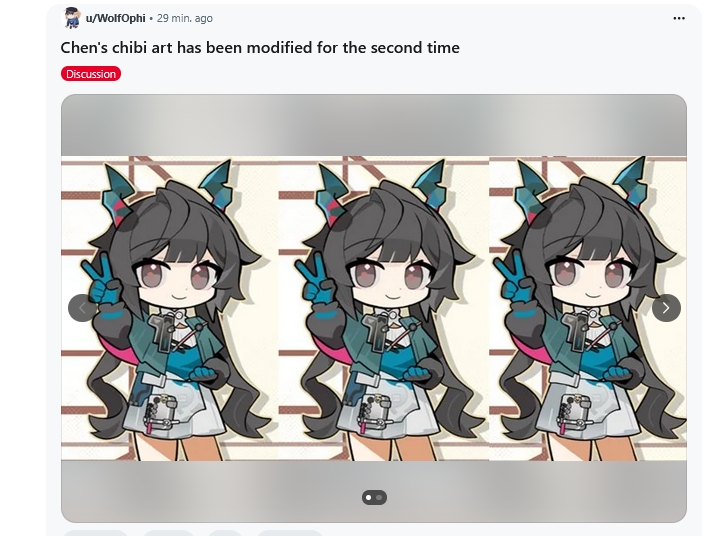
Task: Click the first action pill below the gallery
Action: pyautogui.click(x=95, y=533)
